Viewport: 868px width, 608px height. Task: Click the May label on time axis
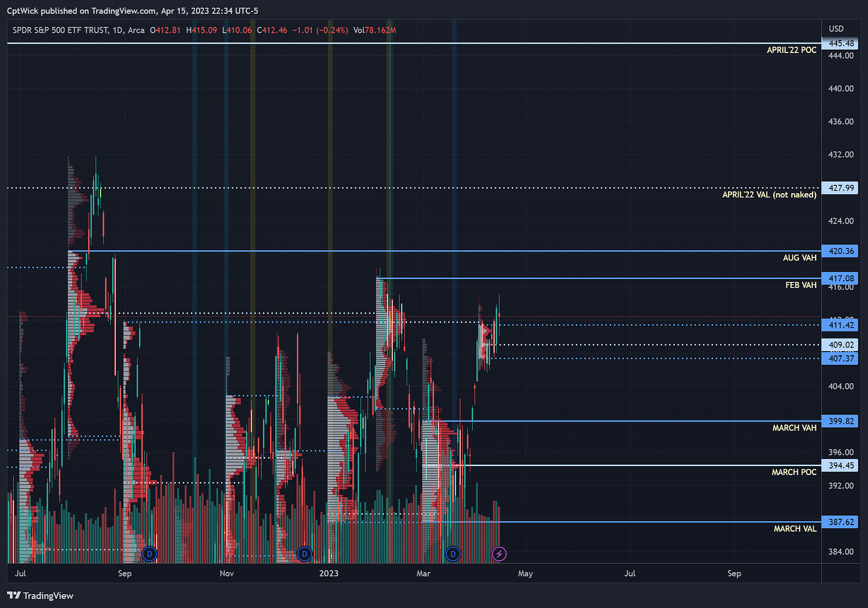click(525, 573)
